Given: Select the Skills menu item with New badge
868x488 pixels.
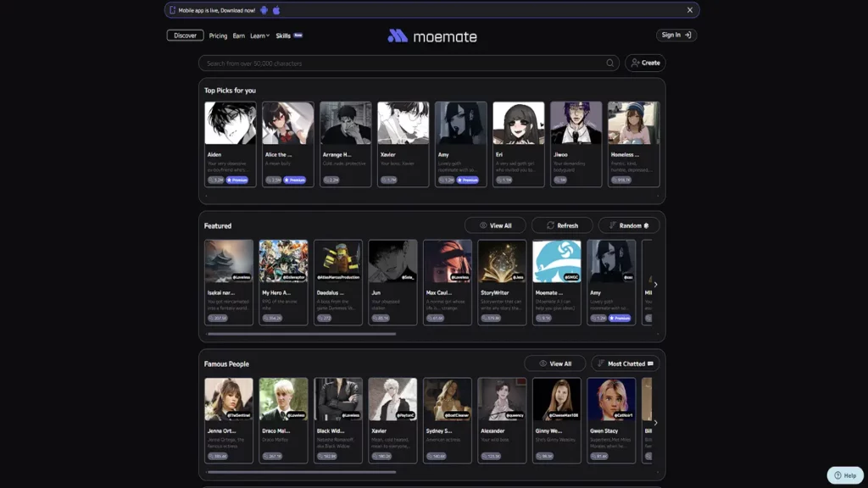Looking at the screenshot, I should tap(285, 36).
